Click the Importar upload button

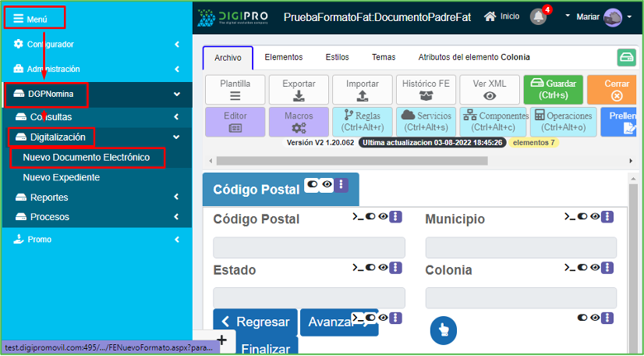point(362,89)
